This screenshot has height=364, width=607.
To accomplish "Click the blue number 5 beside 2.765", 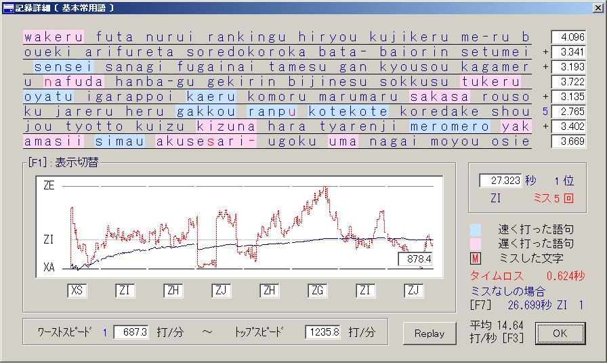I will [x=545, y=112].
